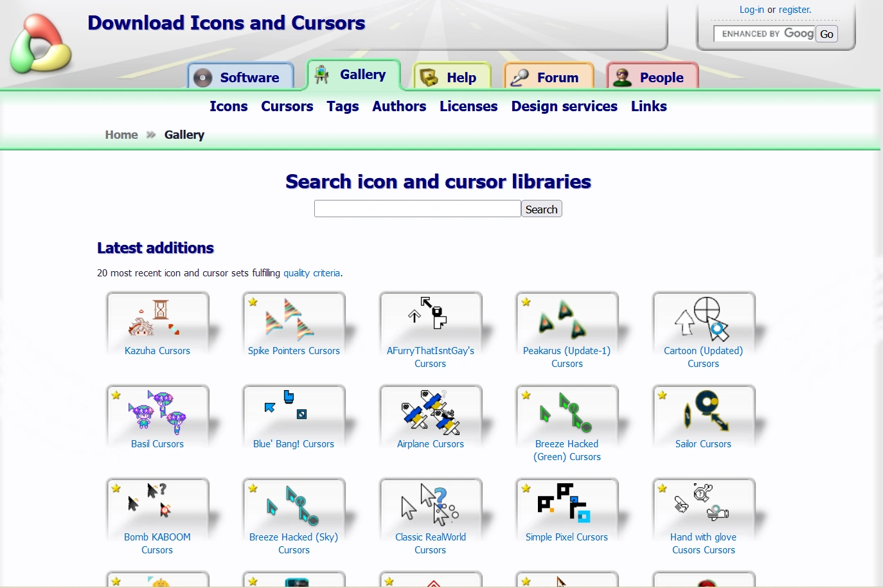Open the People tab

pos(661,77)
